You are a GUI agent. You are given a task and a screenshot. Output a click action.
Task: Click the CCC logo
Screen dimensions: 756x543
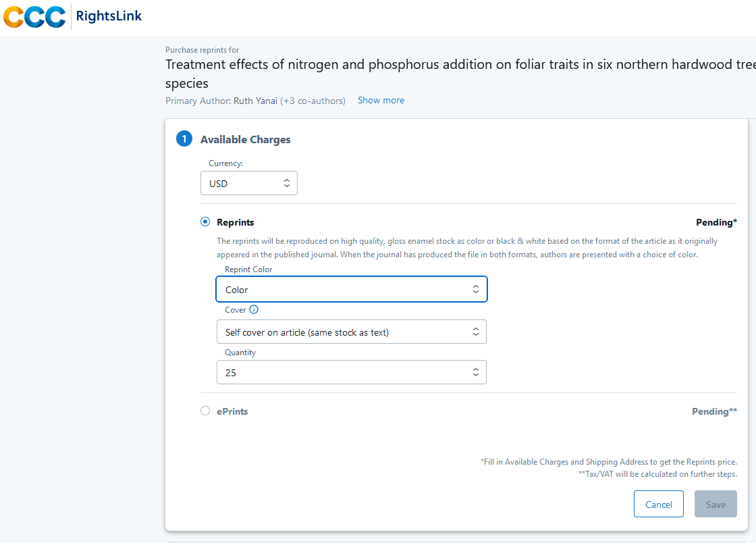[x=34, y=17]
